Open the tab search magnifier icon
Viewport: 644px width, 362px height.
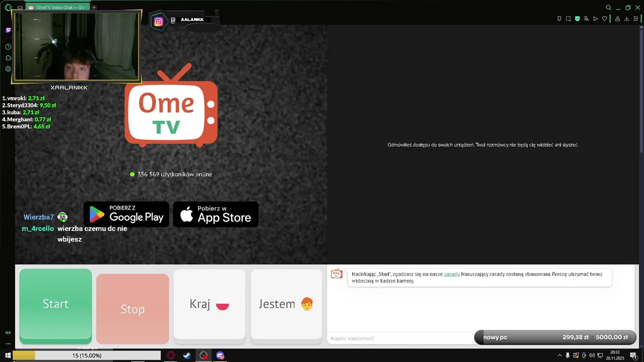point(608,8)
